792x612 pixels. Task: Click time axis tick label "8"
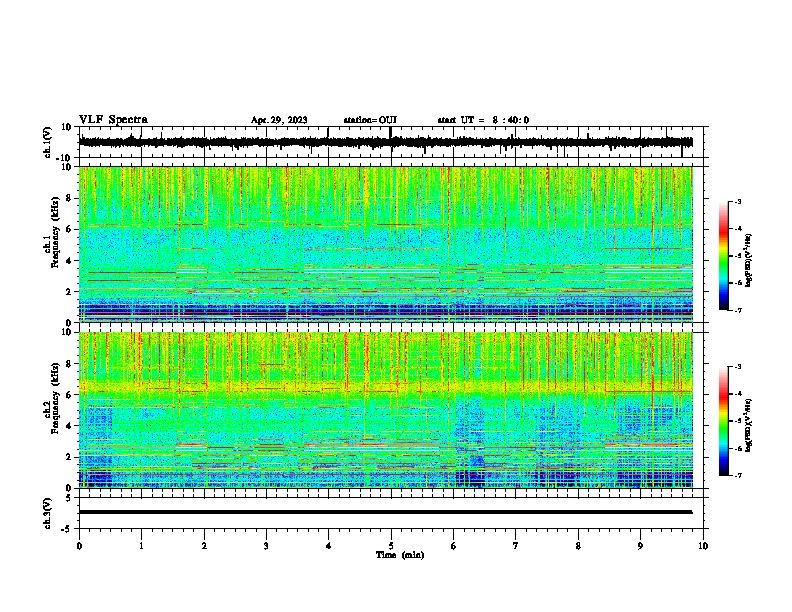(x=578, y=546)
